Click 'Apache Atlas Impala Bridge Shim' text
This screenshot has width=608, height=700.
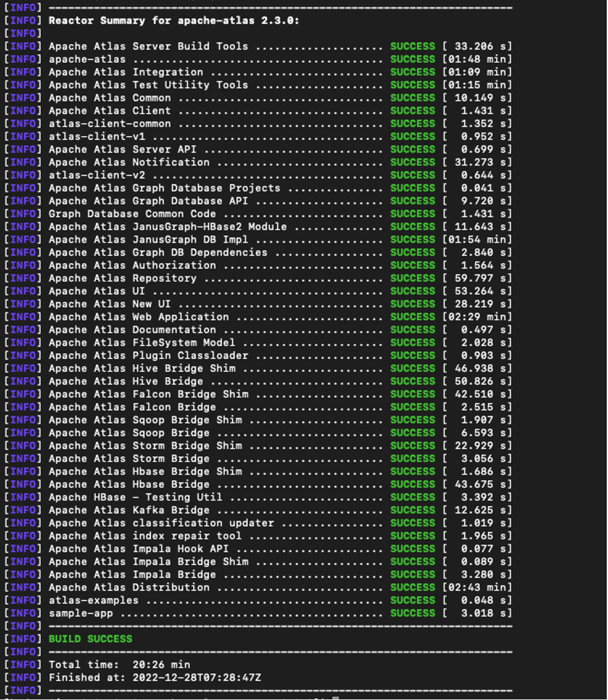[148, 562]
